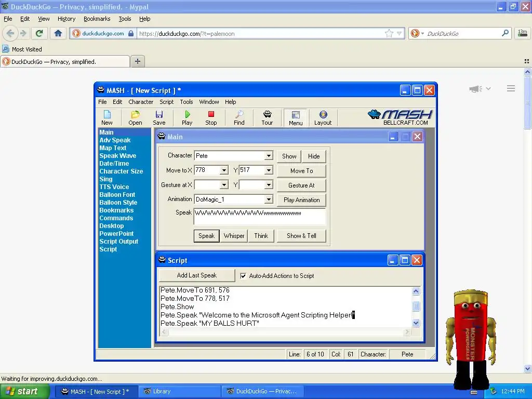Save the script using the Save icon

tap(159, 117)
